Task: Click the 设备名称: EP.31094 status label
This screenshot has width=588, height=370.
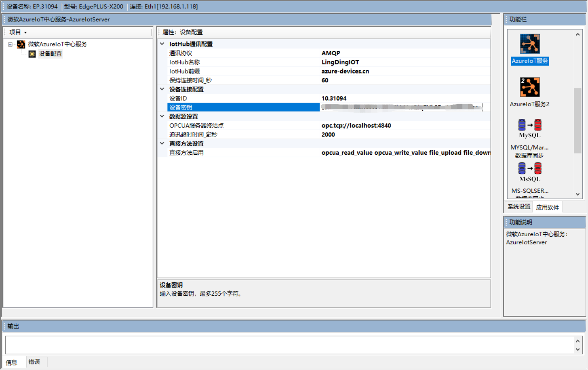Action: tap(32, 6)
